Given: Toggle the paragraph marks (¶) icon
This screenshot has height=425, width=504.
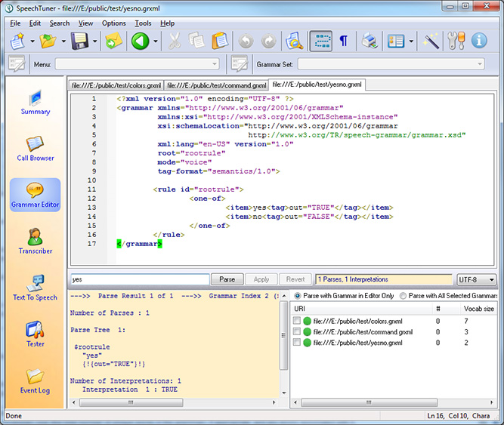Looking at the screenshot, I should pos(344,41).
